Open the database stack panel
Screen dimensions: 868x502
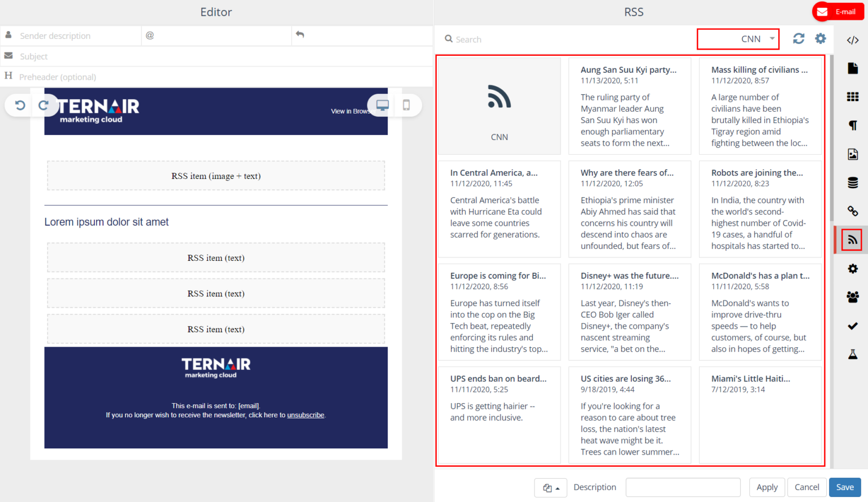[853, 182]
